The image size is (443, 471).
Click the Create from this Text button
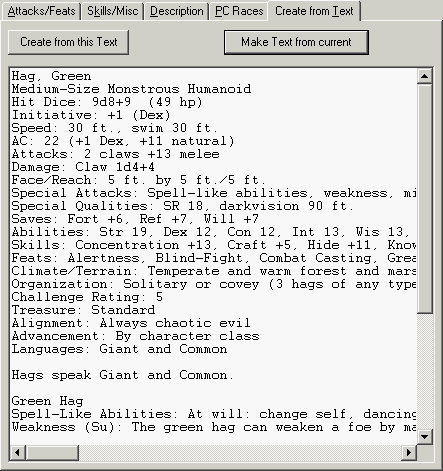[68, 42]
